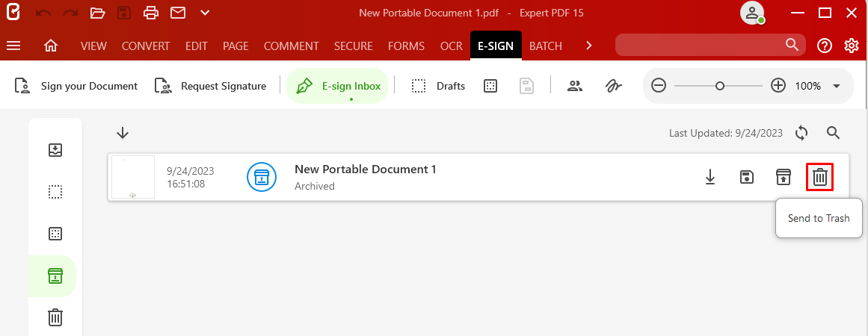The height and width of the screenshot is (336, 868).
Task: Switch to the EDIT tab
Action: (x=197, y=46)
